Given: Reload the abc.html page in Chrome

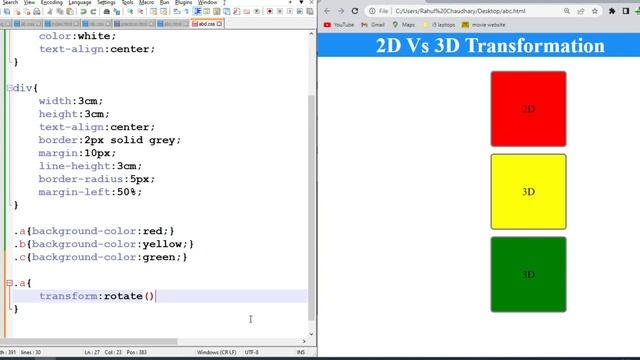Looking at the screenshot, I should [355, 11].
